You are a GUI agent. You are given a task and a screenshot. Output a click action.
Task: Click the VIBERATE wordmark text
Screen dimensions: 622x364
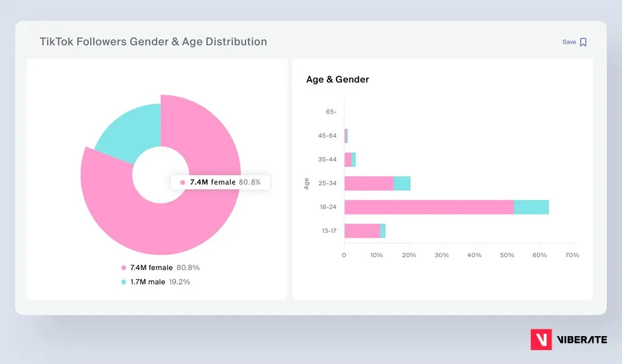582,340
